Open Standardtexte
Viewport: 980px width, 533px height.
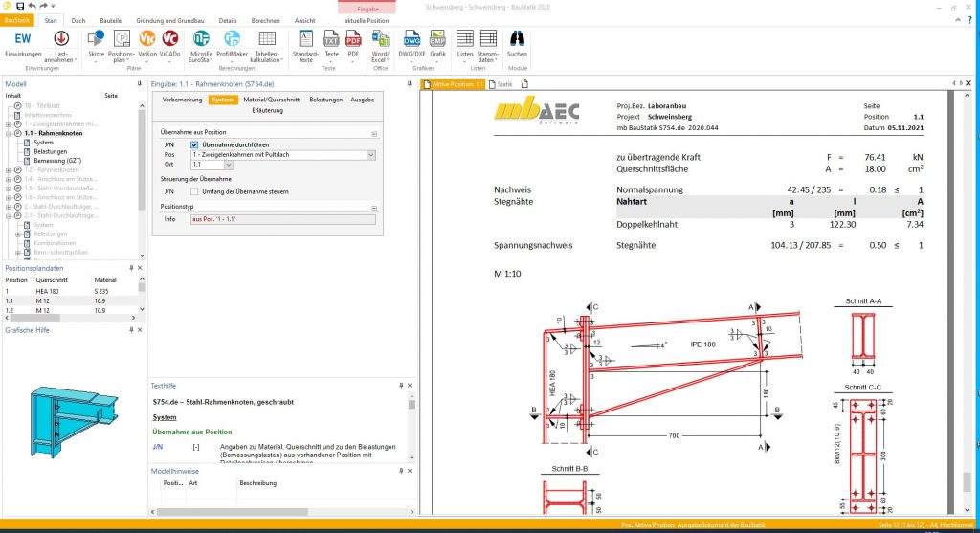coord(305,46)
